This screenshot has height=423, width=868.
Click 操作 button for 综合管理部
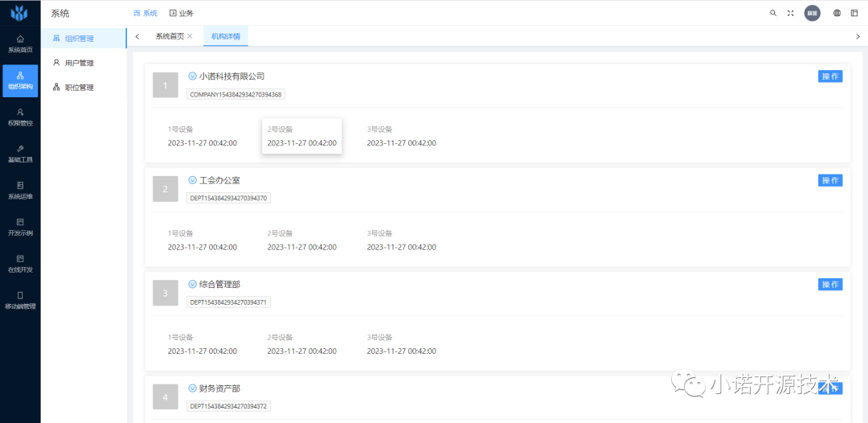pyautogui.click(x=830, y=285)
